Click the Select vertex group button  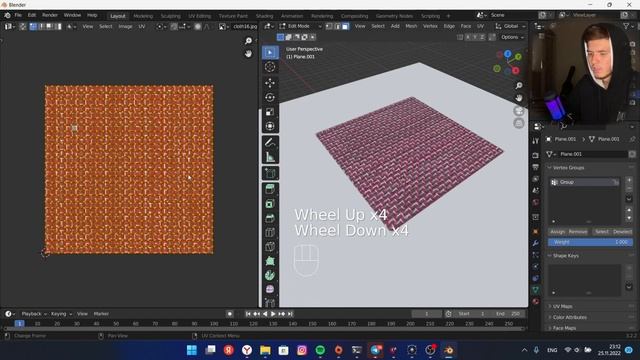pyautogui.click(x=602, y=232)
